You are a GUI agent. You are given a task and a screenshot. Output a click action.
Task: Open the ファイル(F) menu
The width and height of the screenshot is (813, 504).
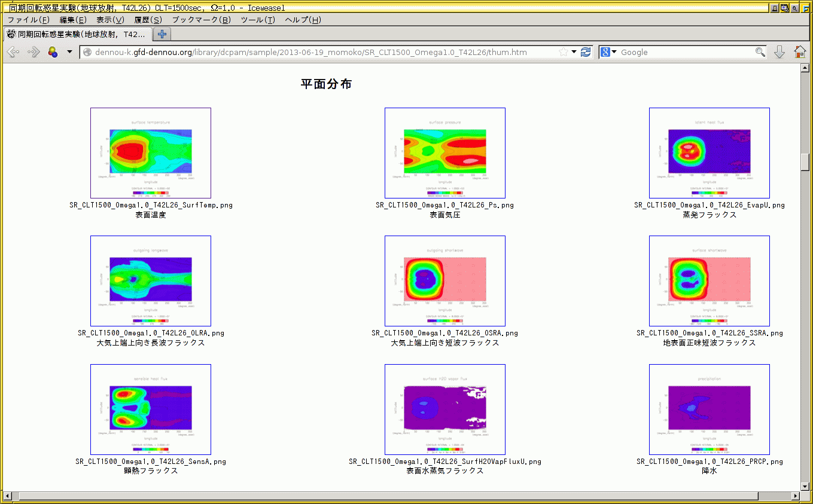pos(28,20)
